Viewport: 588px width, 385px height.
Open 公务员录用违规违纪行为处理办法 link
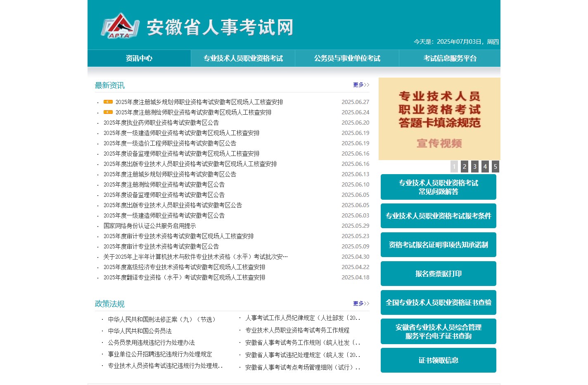point(151,342)
